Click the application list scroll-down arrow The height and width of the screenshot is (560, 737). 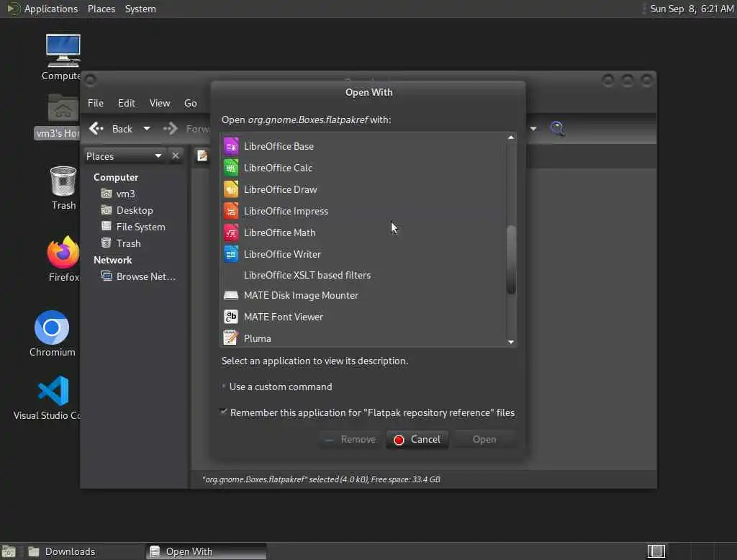511,342
